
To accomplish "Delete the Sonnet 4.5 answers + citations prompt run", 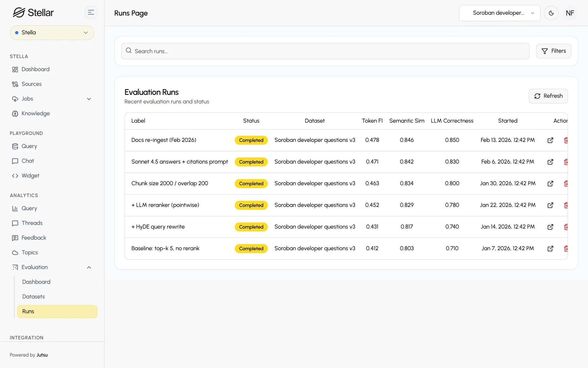I will [566, 162].
